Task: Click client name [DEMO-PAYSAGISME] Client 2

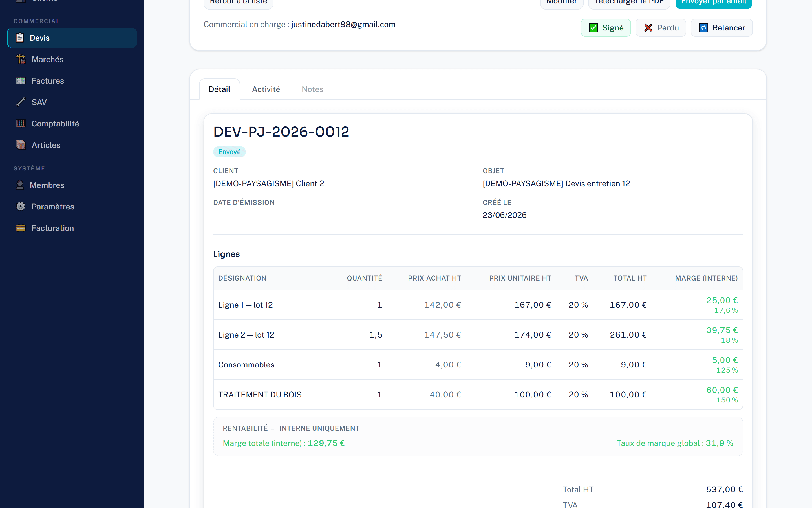Action: coord(268,183)
